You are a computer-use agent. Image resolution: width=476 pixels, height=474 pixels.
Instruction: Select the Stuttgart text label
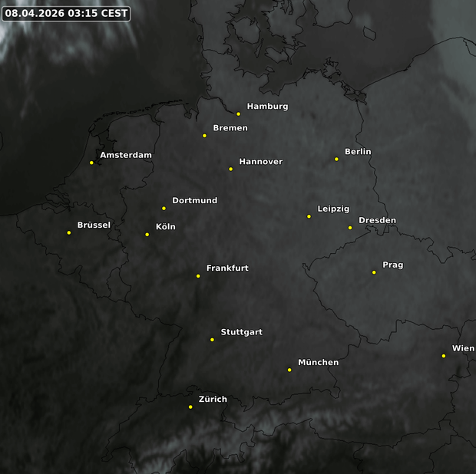241,332
